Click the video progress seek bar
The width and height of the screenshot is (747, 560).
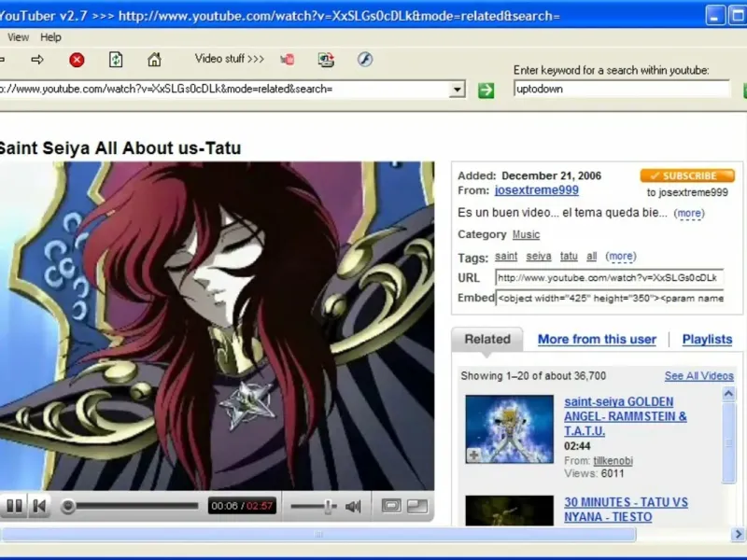click(130, 506)
